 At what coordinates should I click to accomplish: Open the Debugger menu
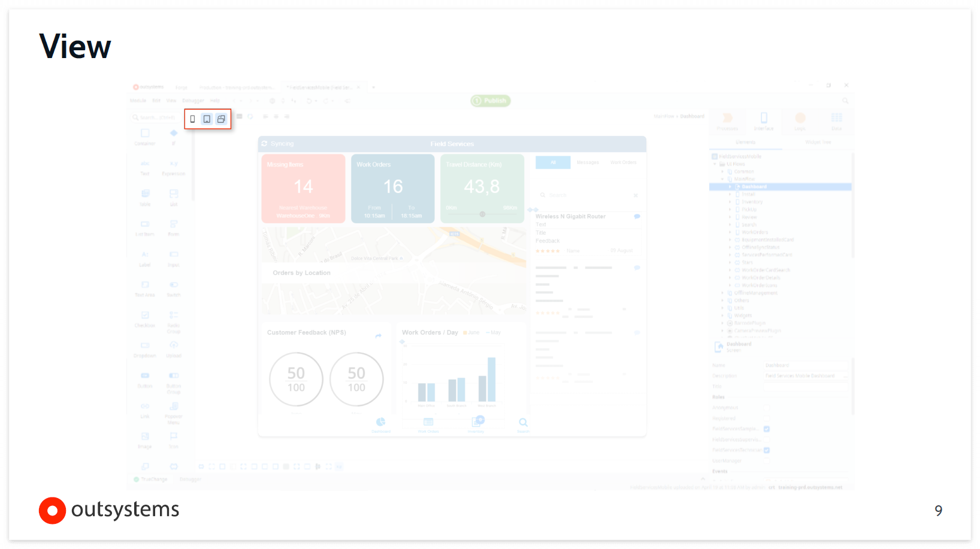tap(193, 101)
